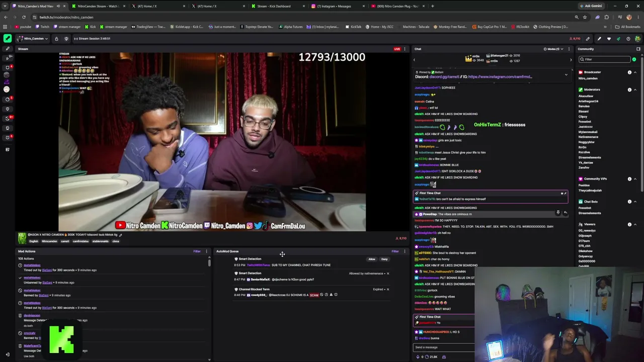Click the green sparkle icon in top bar
This screenshot has height=362, width=644.
618,39
